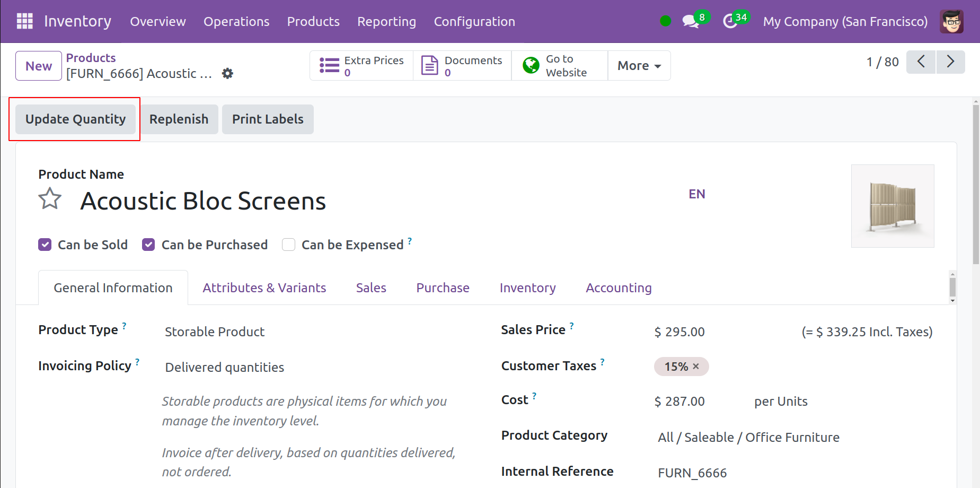The height and width of the screenshot is (488, 980).
Task: Open the Product Type dropdown field
Action: [215, 332]
